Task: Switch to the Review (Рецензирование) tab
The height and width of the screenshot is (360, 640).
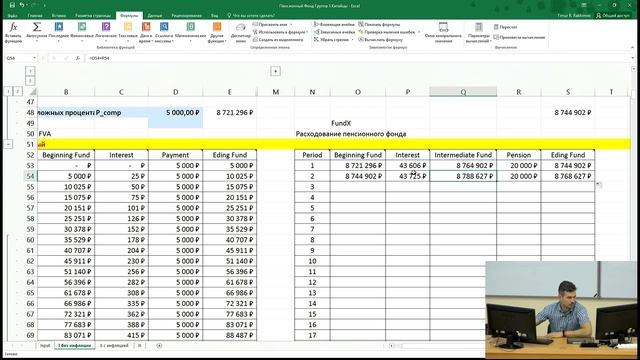Action: click(187, 16)
